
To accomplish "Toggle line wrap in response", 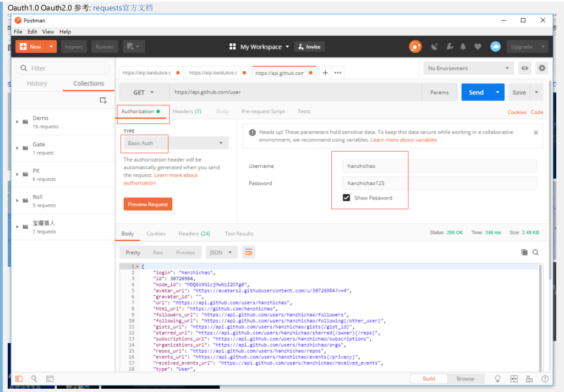I will pyautogui.click(x=249, y=252).
